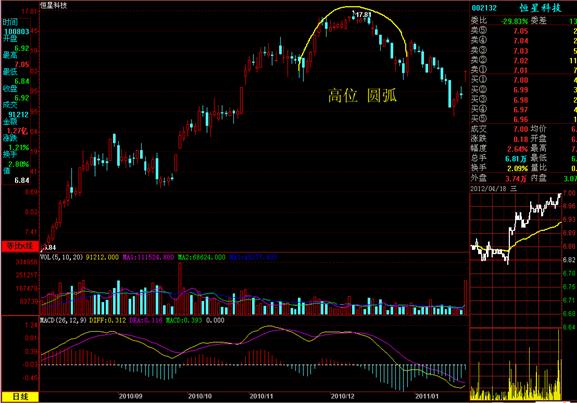577x403 pixels.
Task: Click the MACD(26,12,9) indicator label
Action: pos(63,321)
